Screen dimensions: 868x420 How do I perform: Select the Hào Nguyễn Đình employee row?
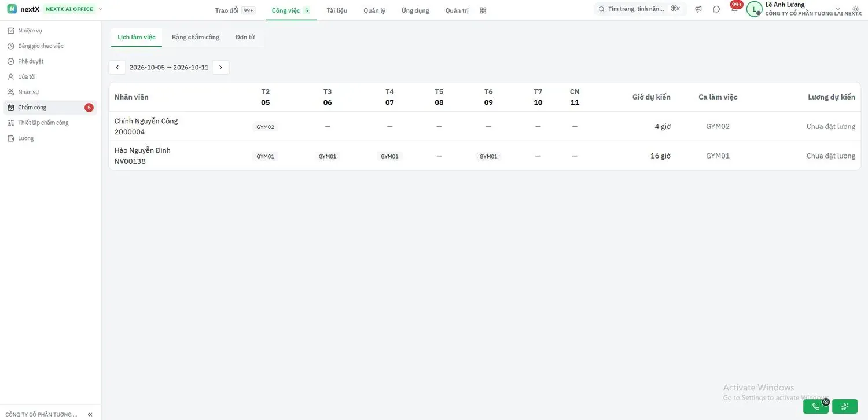tap(485, 156)
